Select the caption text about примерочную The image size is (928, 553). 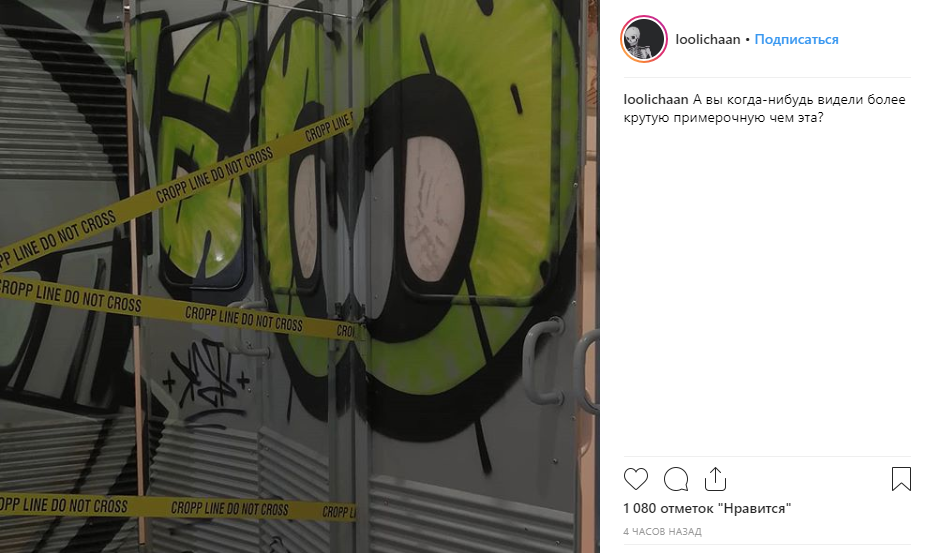coord(764,108)
